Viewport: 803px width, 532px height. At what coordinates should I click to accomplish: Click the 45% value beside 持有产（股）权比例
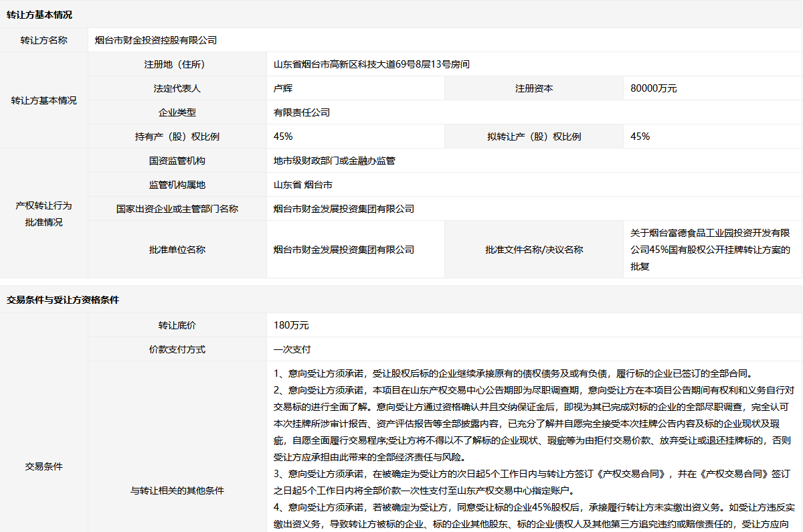pyautogui.click(x=283, y=137)
